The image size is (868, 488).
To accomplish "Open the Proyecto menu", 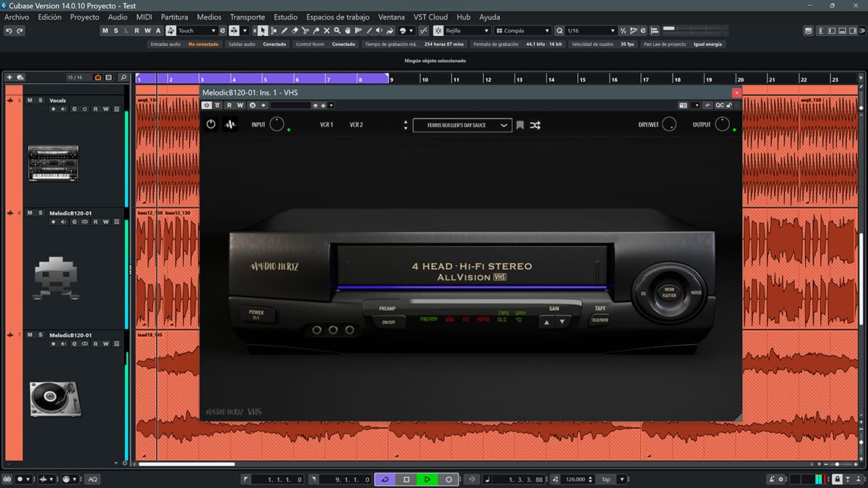I will (85, 17).
